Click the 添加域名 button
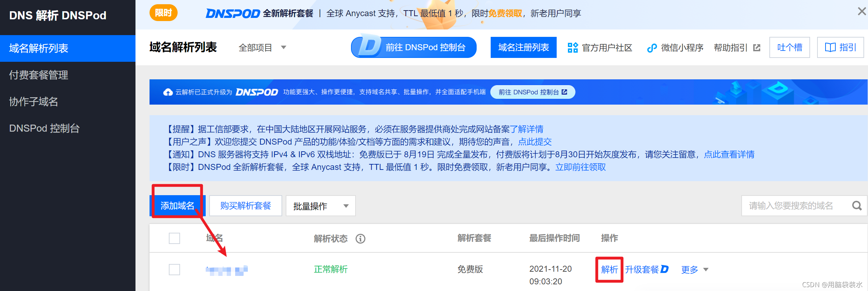This screenshot has width=868, height=291. click(x=177, y=206)
